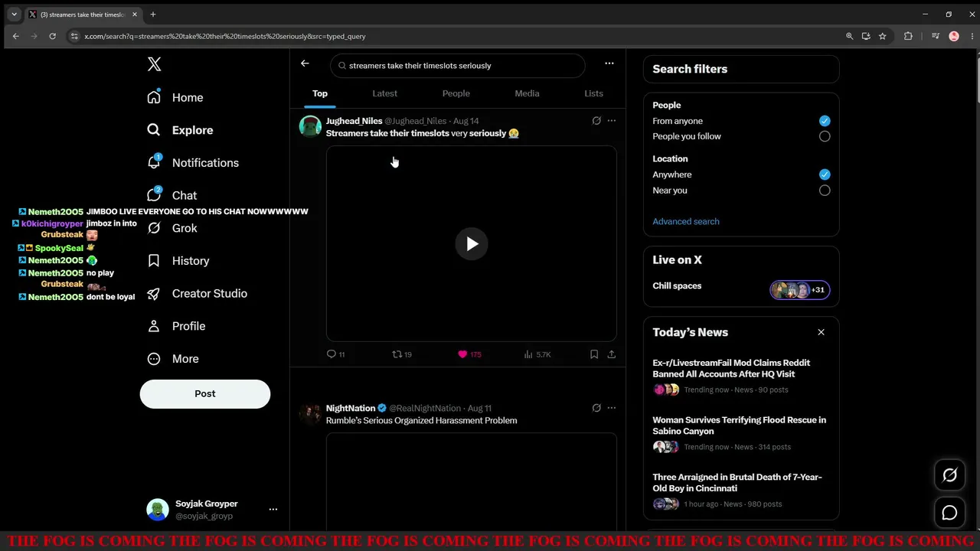
Task: Switch to the Lists tab
Action: point(594,93)
